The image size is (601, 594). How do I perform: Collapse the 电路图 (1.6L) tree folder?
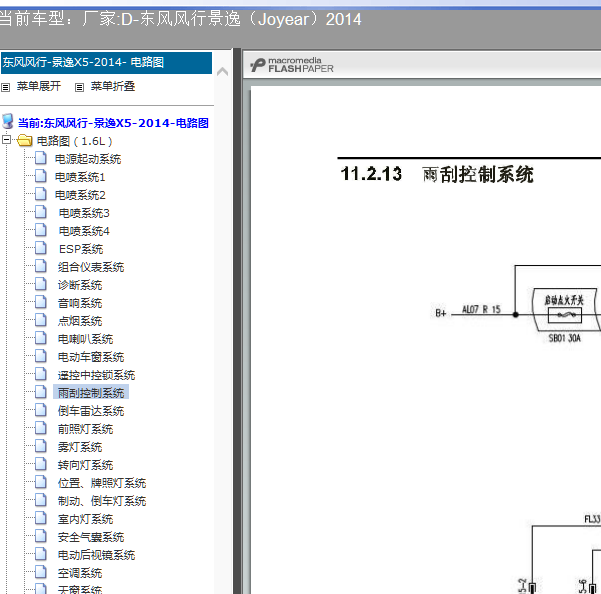point(6,140)
